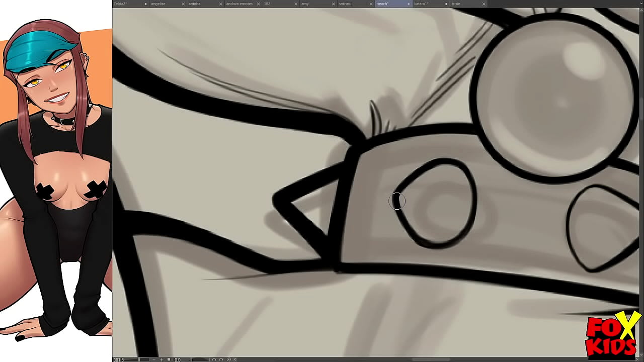This screenshot has width=644, height=362.
Task: Close the aninha tab
Action: pyautogui.click(x=221, y=4)
